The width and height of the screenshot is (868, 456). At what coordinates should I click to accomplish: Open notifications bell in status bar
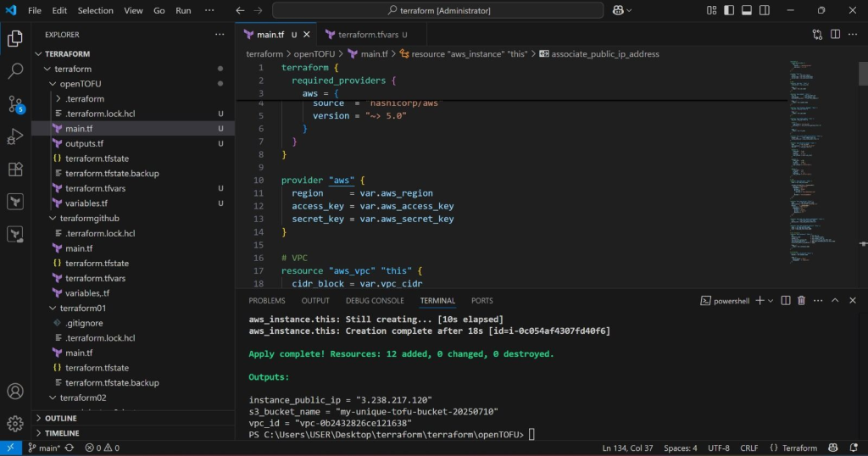tap(853, 448)
